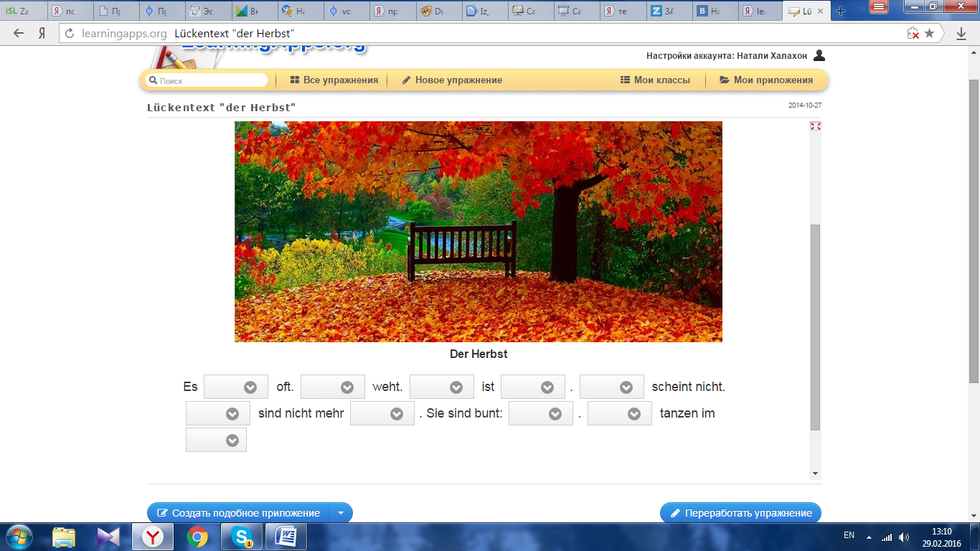Open the dropdown right after "Es"
Image resolution: width=980 pixels, height=551 pixels.
click(x=236, y=387)
